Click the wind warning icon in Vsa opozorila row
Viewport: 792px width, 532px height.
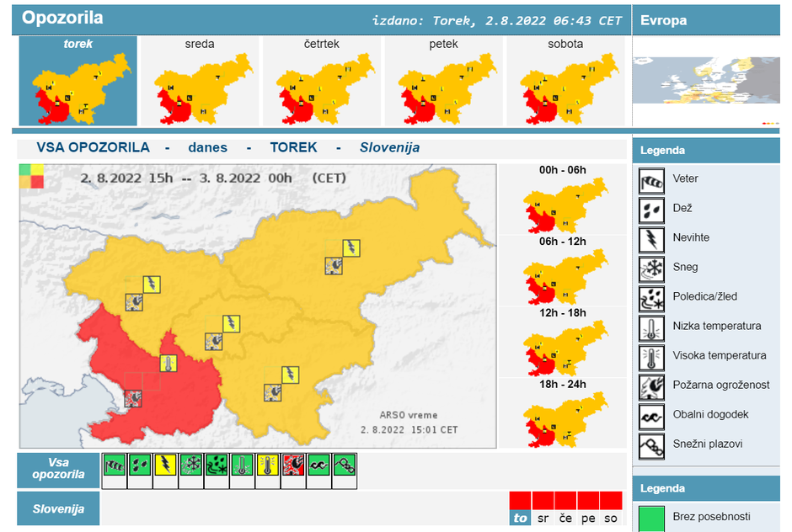point(115,466)
